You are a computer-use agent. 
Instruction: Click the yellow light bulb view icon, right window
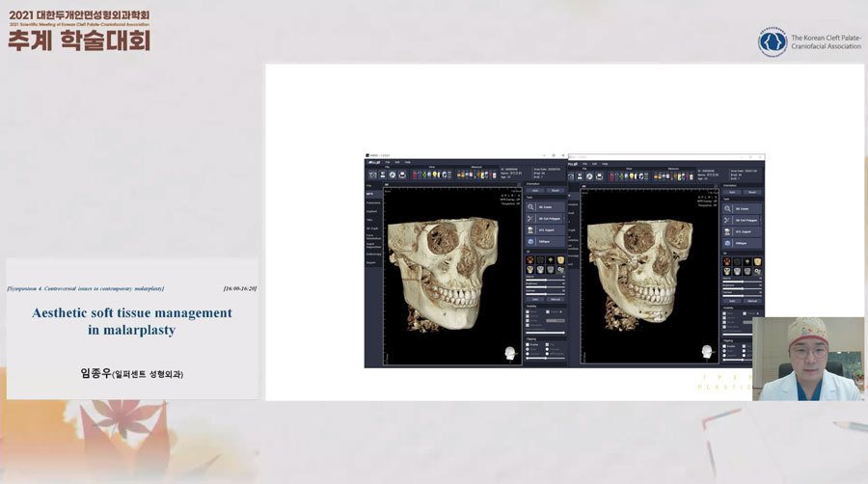point(631,176)
